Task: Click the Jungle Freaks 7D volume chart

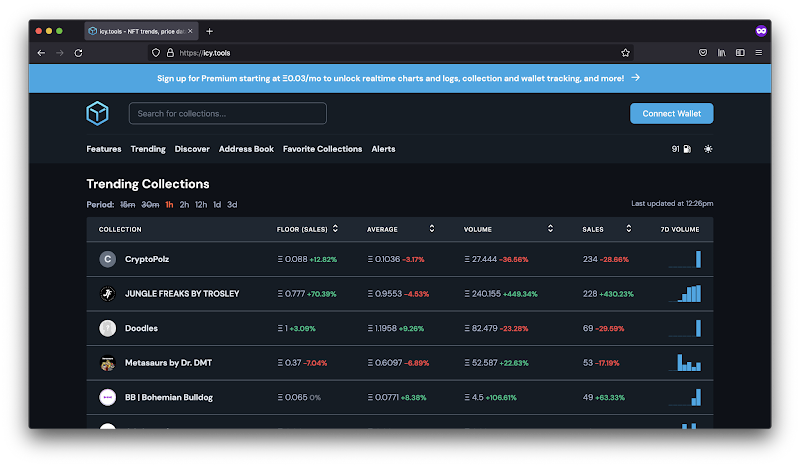Action: [x=685, y=293]
